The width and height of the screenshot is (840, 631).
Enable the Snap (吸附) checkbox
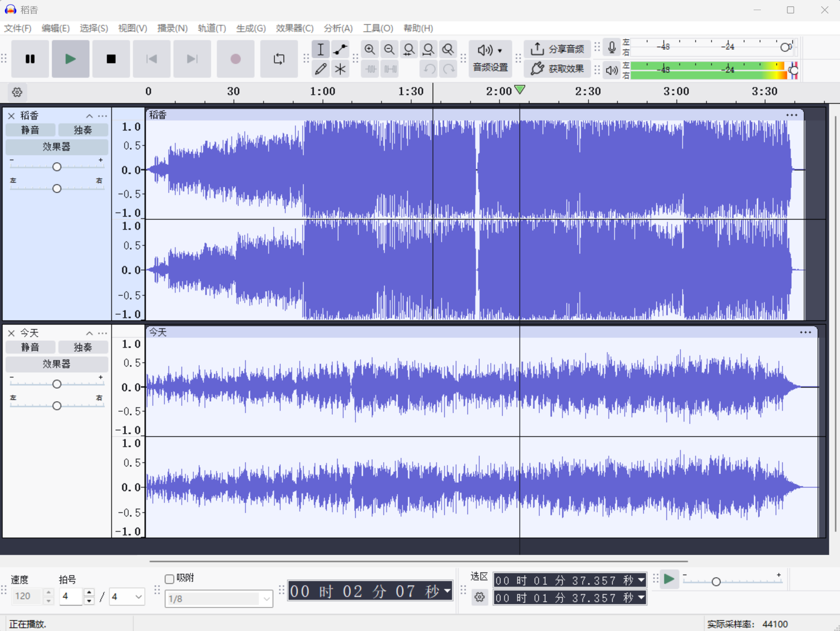169,579
